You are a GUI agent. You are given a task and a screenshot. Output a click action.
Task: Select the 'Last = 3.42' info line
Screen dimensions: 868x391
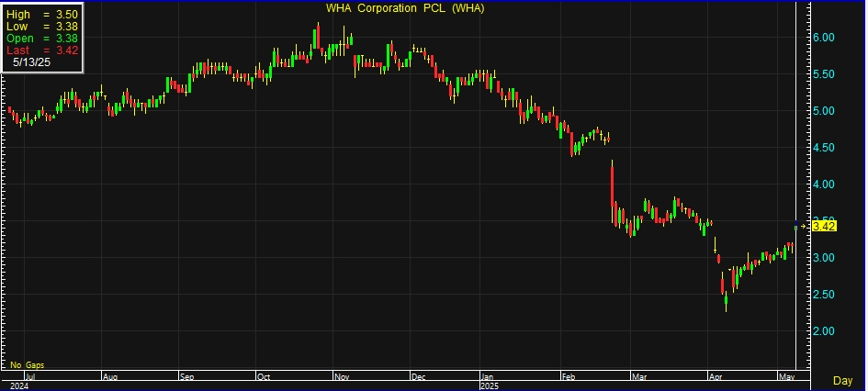tap(41, 50)
